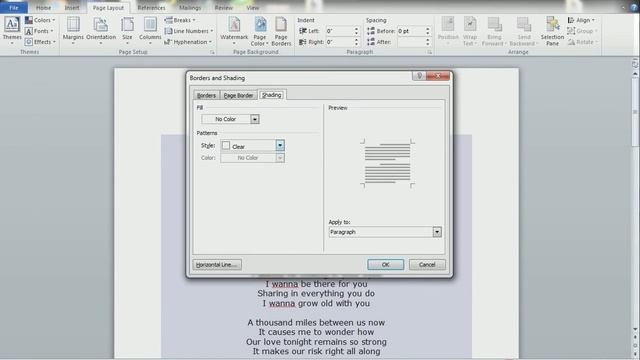Switch to the Insert ribbon tab
The width and height of the screenshot is (640, 360).
[72, 8]
